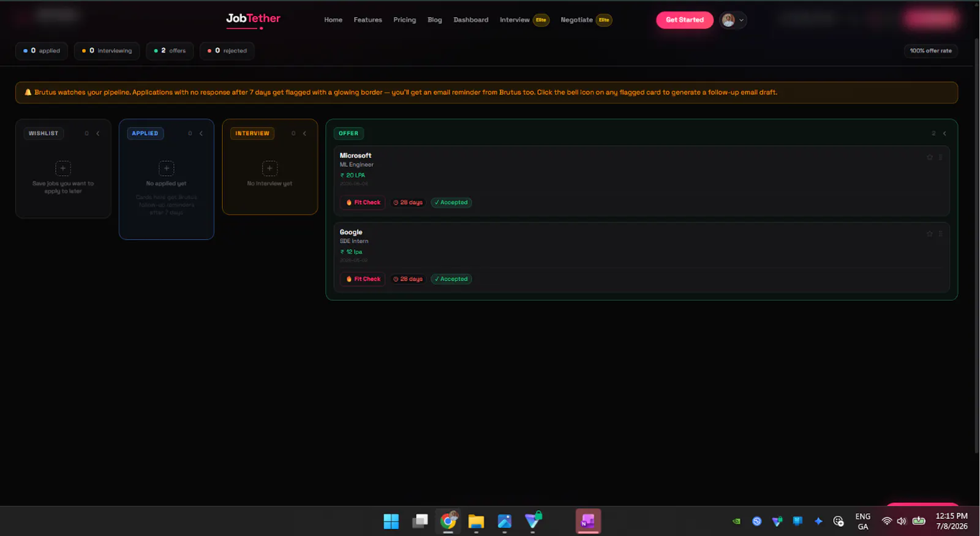980x536 pixels.
Task: Open the Photos app on taskbar
Action: point(505,521)
